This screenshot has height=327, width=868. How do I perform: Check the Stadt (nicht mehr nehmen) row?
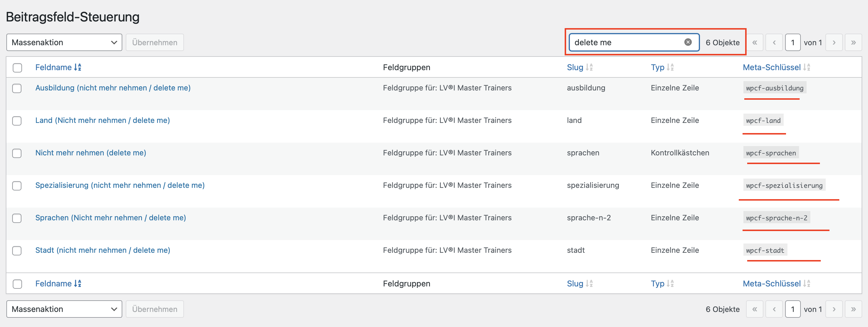pos(17,251)
